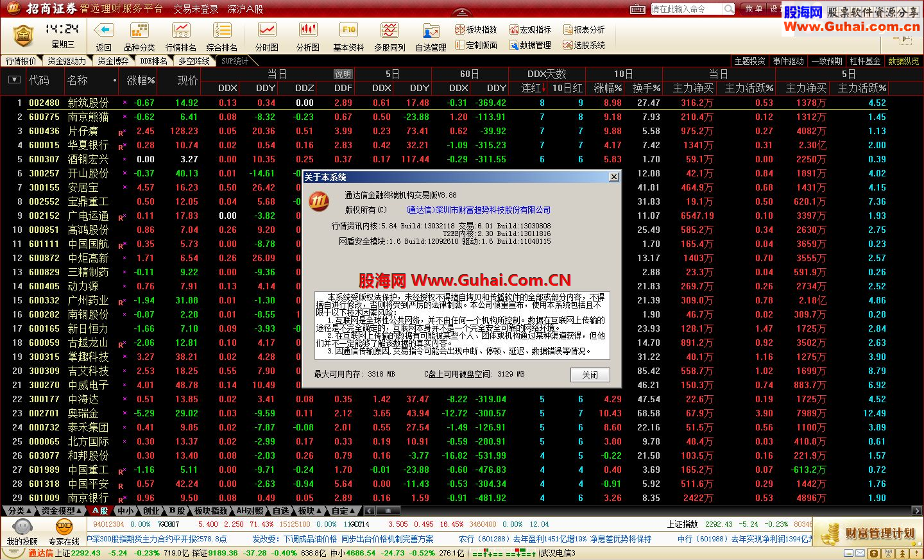924x560 pixels.
Task: Click the magnifier search icon
Action: (729, 9)
